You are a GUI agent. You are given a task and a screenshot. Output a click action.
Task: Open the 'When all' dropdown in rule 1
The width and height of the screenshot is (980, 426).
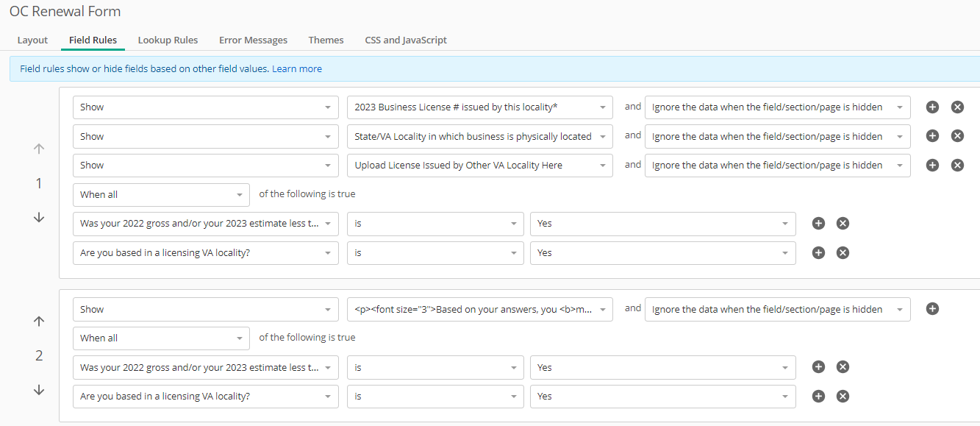(x=161, y=195)
